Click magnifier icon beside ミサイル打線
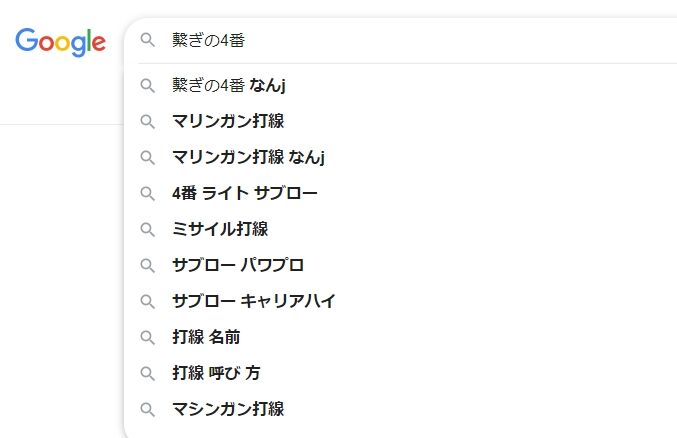Screen dimensions: 677x438 [x=147, y=229]
